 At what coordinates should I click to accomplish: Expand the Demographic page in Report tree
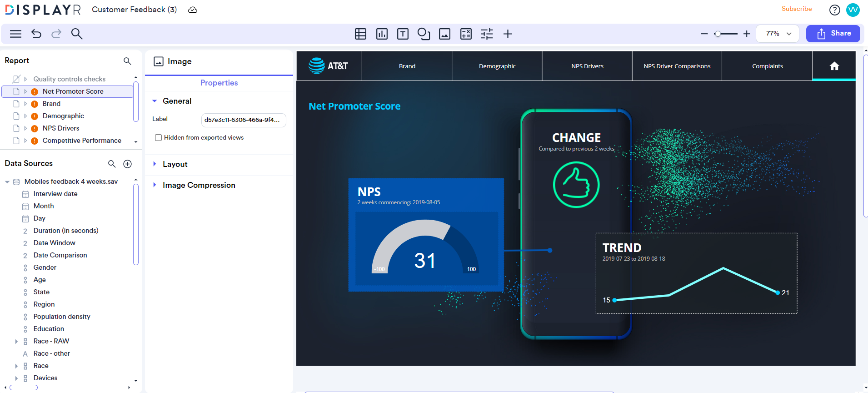click(25, 116)
